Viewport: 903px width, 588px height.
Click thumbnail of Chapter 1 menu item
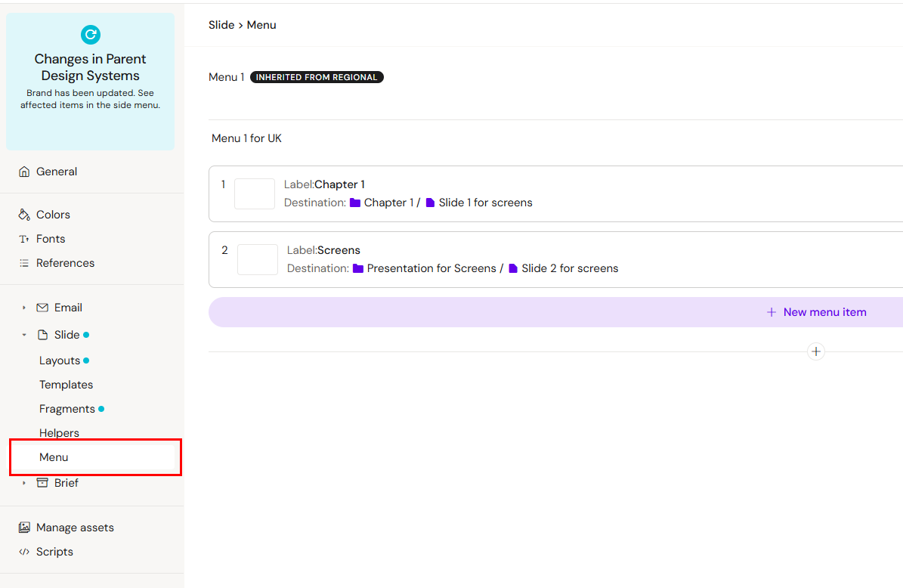(x=255, y=193)
